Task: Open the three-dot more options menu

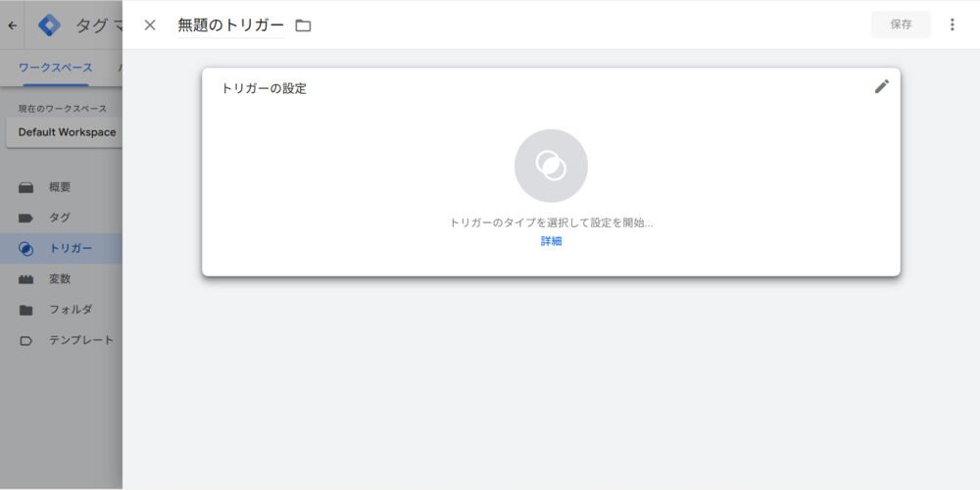Action: (952, 24)
